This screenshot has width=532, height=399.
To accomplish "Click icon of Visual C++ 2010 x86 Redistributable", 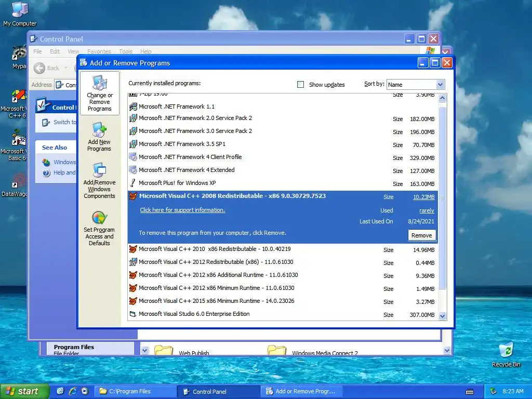I will (133, 249).
